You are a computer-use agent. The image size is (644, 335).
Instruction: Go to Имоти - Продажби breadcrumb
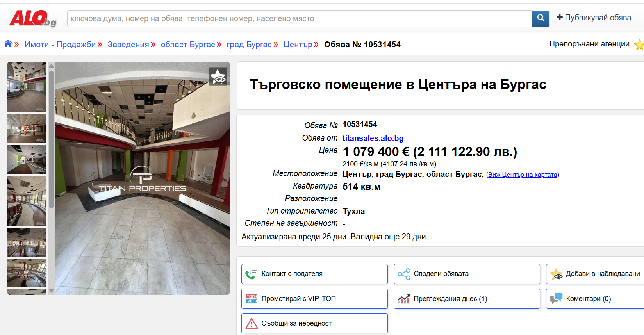(x=60, y=45)
